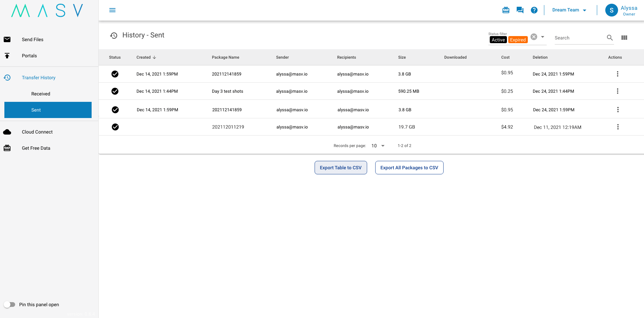Image resolution: width=644 pixels, height=318 pixels.
Task: Click the Active status filter chip
Action: click(x=498, y=40)
